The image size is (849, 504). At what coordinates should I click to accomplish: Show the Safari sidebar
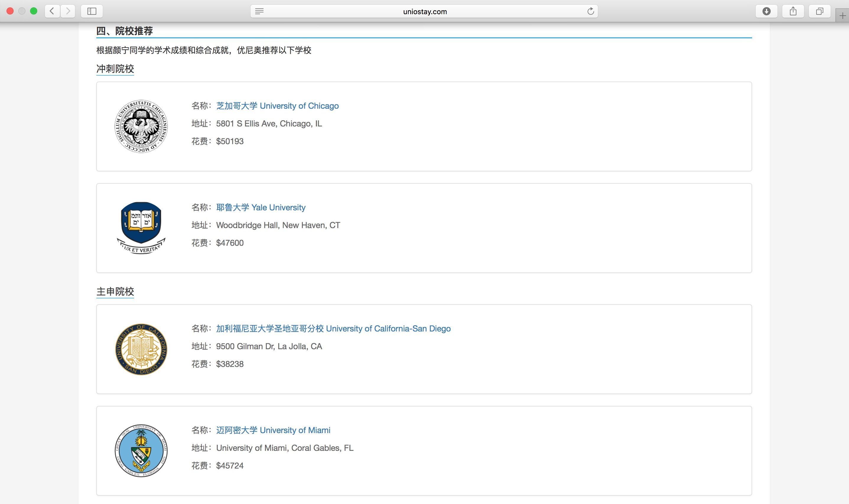pyautogui.click(x=92, y=11)
